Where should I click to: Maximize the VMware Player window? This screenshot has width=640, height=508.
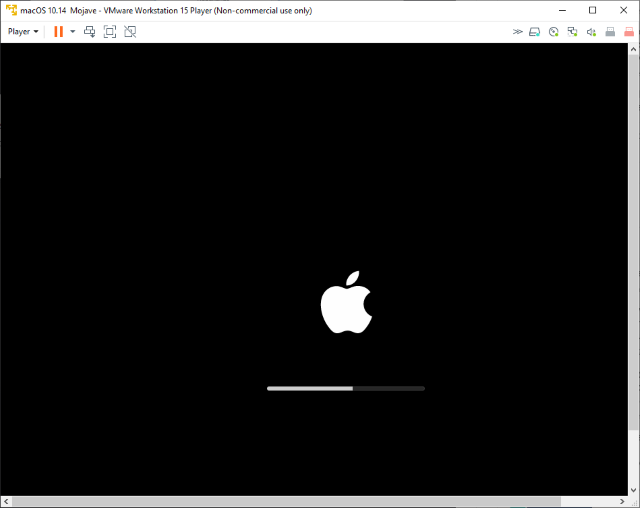[x=592, y=10]
